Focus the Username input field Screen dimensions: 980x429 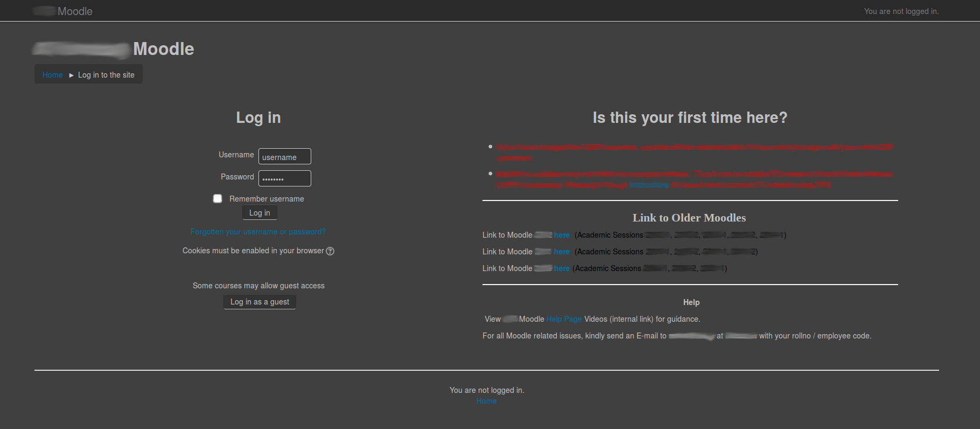(x=284, y=156)
